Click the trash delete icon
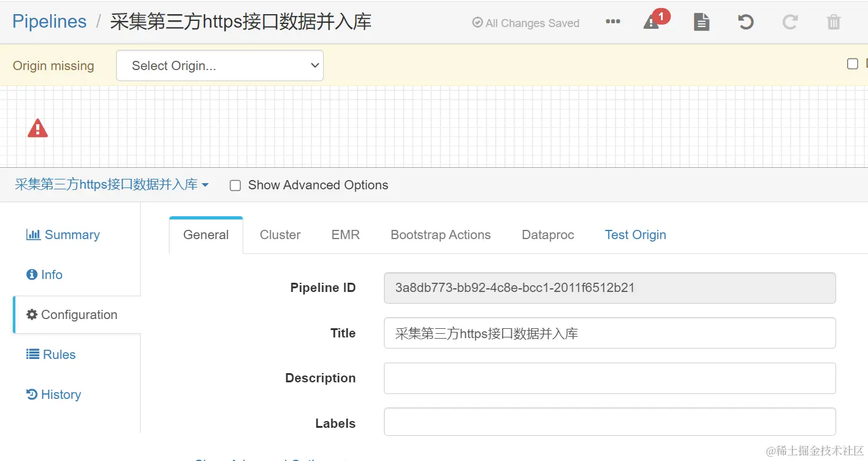 (834, 22)
